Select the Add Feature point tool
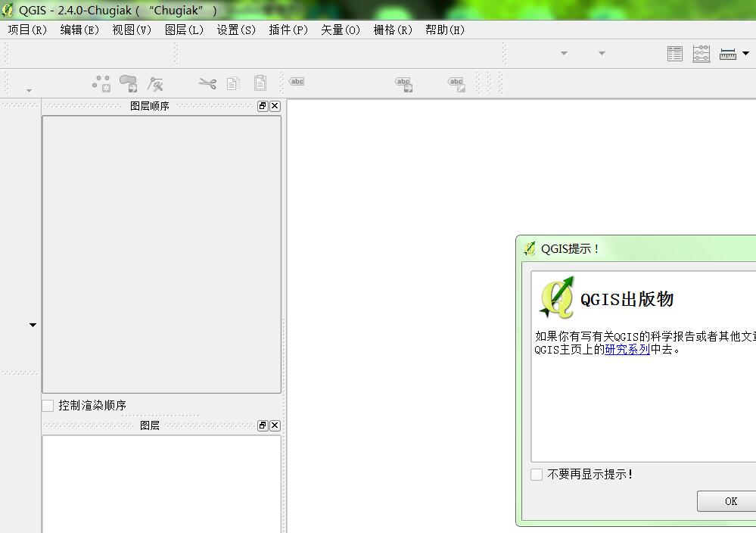Screen dimensions: 756x533 click(101, 83)
